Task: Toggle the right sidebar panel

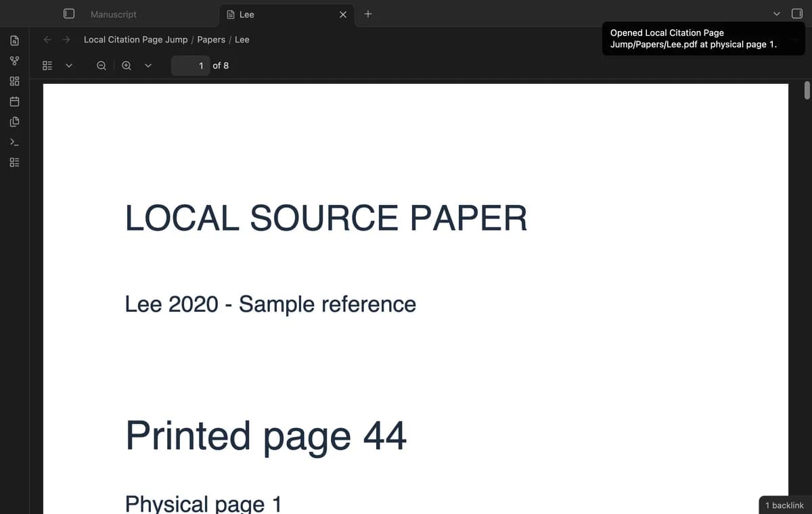Action: (x=797, y=14)
